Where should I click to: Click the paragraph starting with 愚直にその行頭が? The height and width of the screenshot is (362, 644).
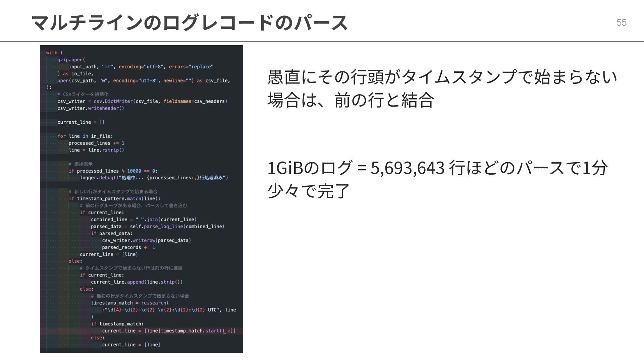[x=442, y=88]
